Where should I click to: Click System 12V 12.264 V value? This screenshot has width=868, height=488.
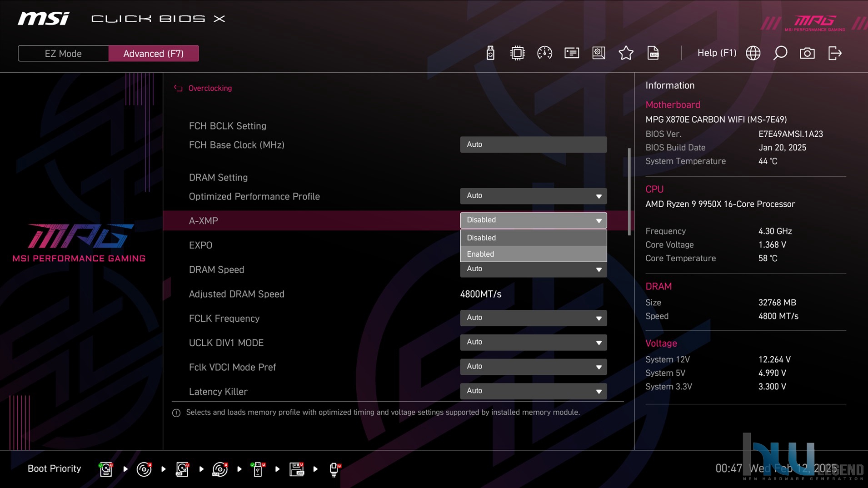[x=774, y=359]
